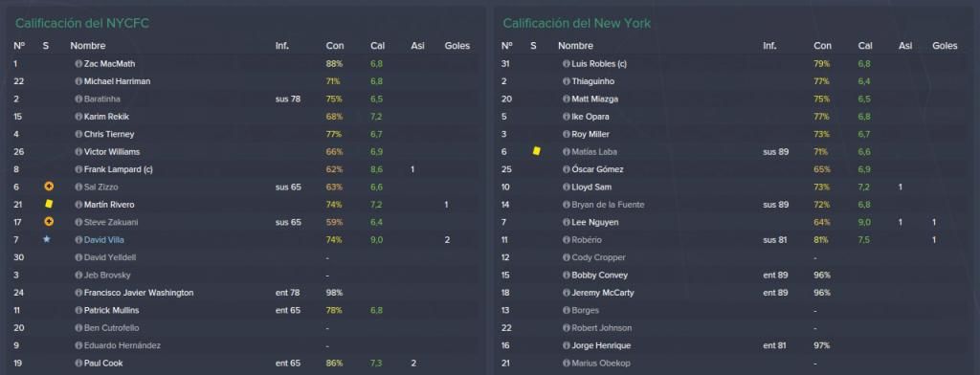980x375 pixels.
Task: Click the yellow card icon for Martín Rivero
Action: point(49,205)
